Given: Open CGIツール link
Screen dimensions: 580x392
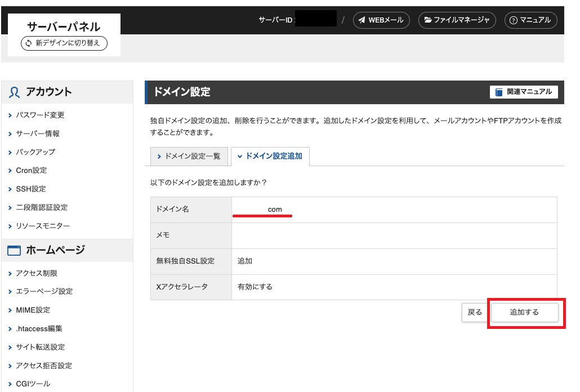Looking at the screenshot, I should (33, 384).
